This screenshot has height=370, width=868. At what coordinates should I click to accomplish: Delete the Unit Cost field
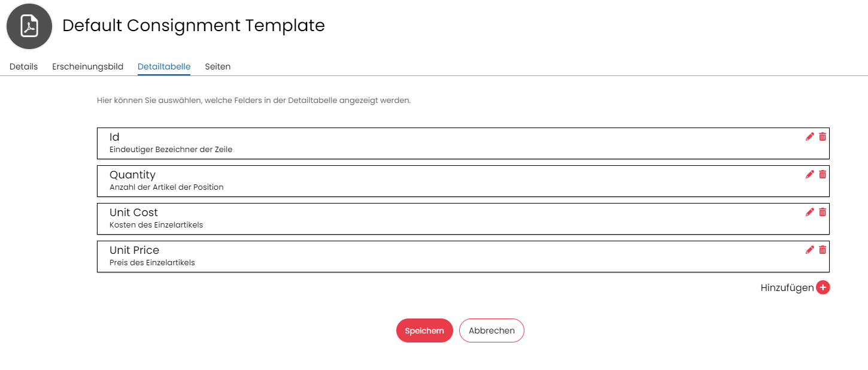(x=823, y=212)
